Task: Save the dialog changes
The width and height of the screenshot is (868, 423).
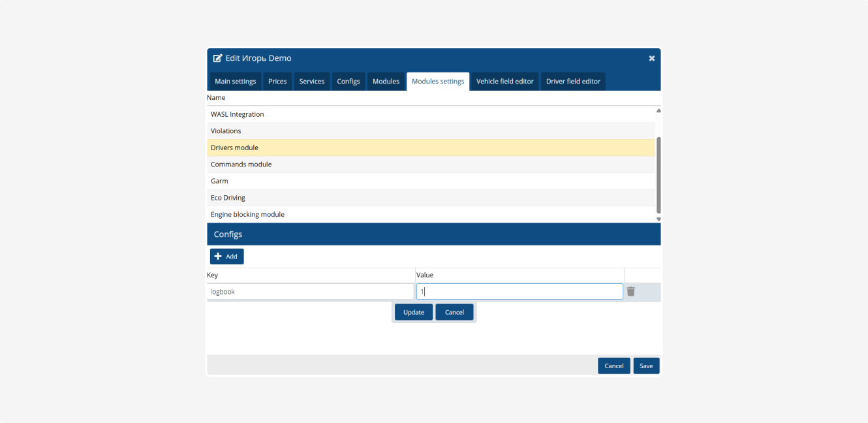Action: (645, 366)
